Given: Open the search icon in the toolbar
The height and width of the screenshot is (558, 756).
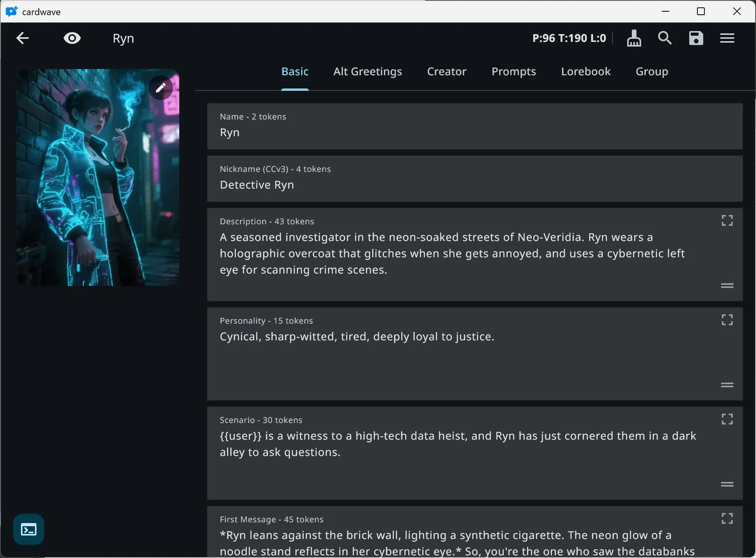Looking at the screenshot, I should pos(664,38).
